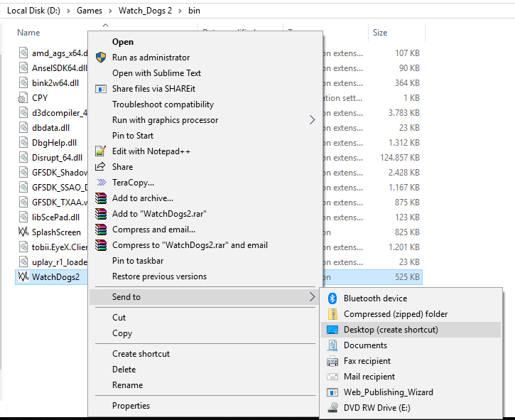Select the AnselSDK64.dll file name
Screen dimensions: 515x420
click(60, 68)
